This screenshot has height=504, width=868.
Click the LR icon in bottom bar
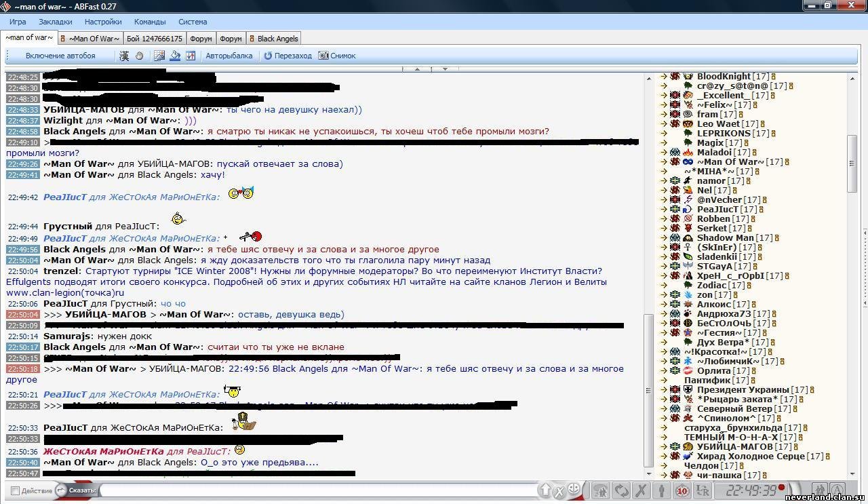[x=703, y=490]
